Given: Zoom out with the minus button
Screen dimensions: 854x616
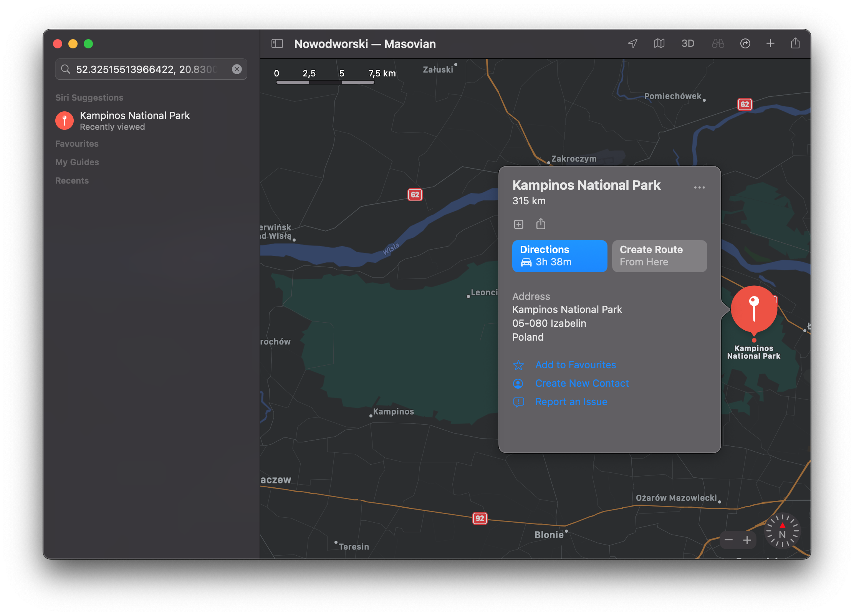Looking at the screenshot, I should (728, 540).
